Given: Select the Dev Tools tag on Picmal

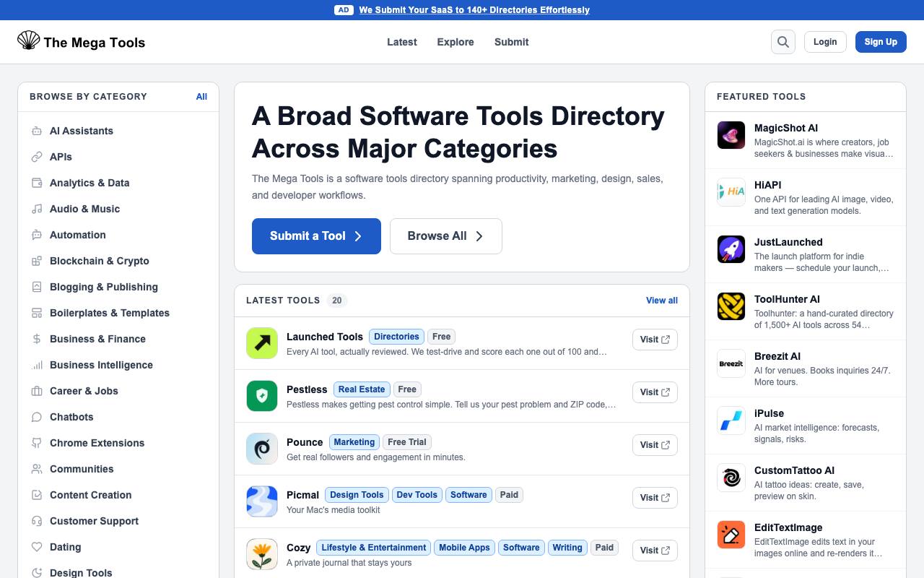Looking at the screenshot, I should (417, 495).
